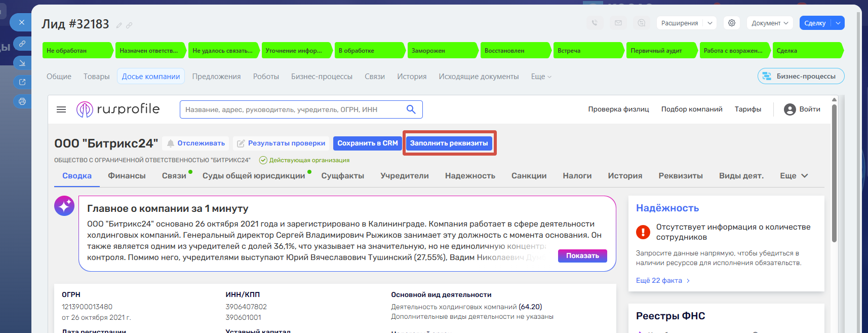Click Отслеживать with bell icon
The width and height of the screenshot is (868, 333).
[195, 143]
